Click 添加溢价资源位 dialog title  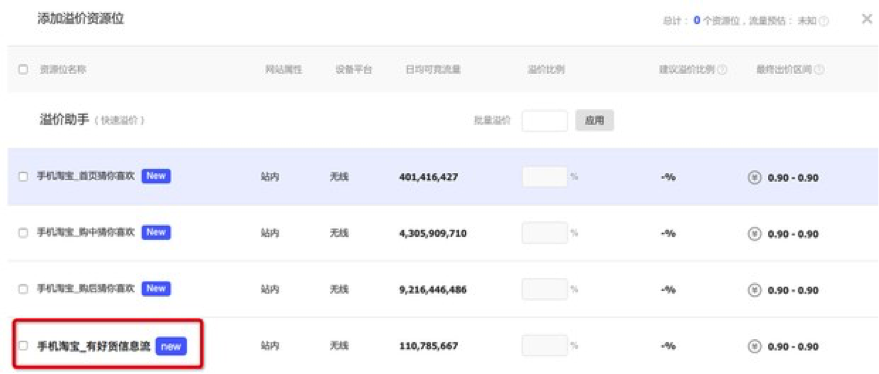pos(81,20)
